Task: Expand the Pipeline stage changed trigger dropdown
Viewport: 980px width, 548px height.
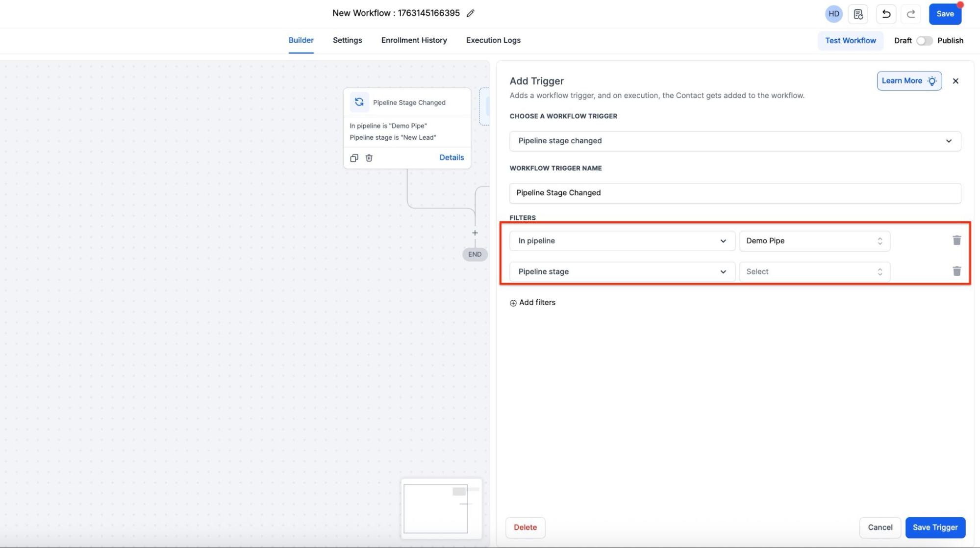Action: click(x=734, y=141)
